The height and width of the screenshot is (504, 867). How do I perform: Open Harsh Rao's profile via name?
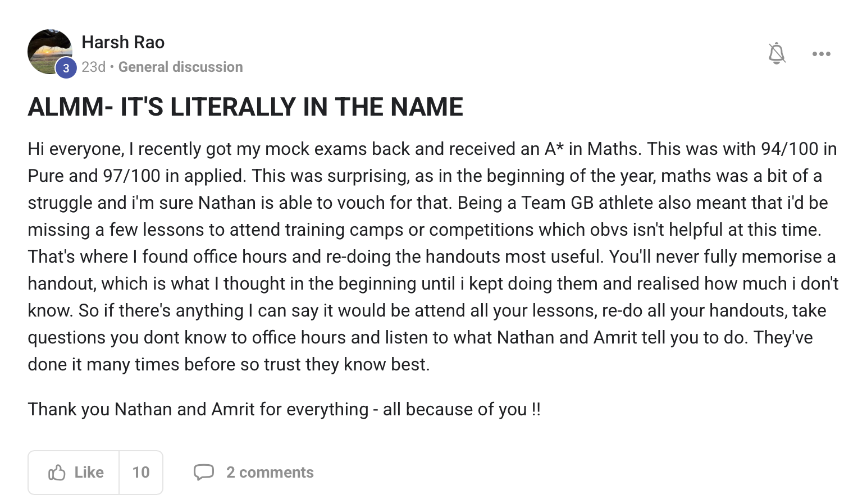(123, 42)
